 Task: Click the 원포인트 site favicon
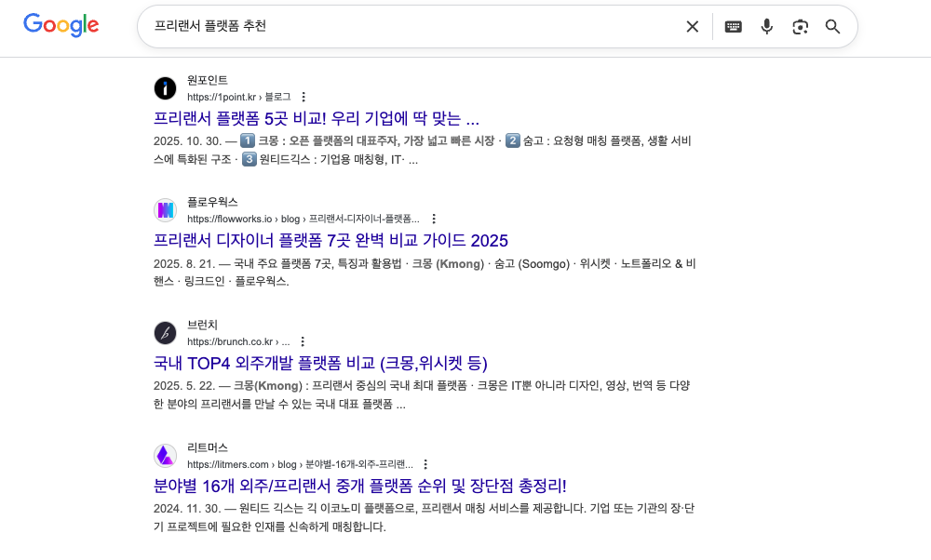(165, 87)
